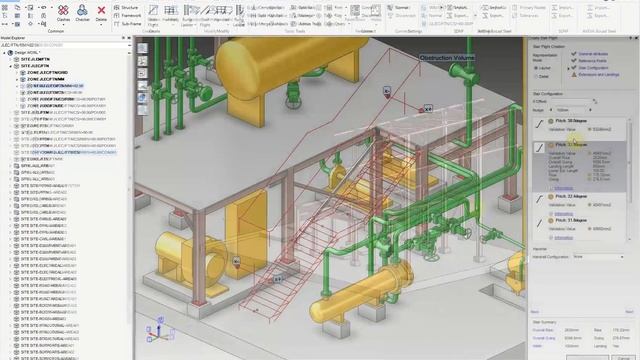Screen dimensions: 640x360
Task: Expand the Design WORL root node
Action: (4, 53)
